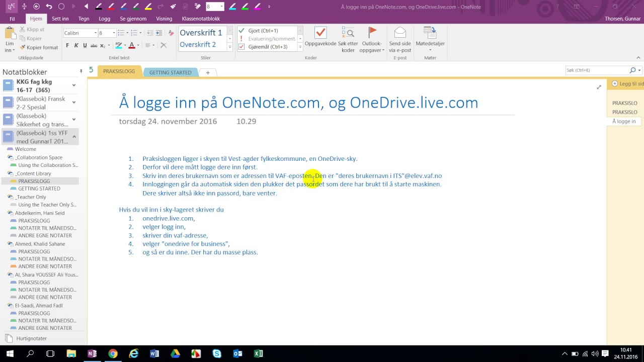The width and height of the screenshot is (644, 362).
Task: Select the yellow highlighter pen
Action: point(148,7)
